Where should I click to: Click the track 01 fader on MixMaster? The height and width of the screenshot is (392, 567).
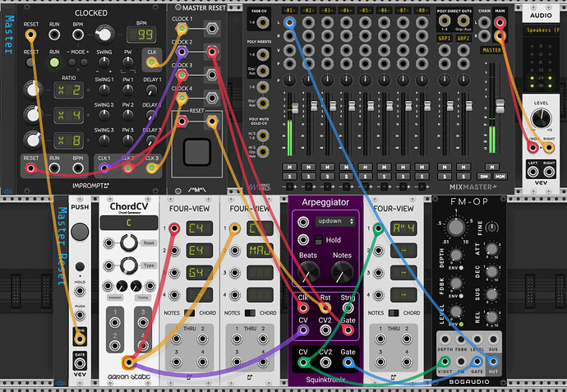point(295,108)
